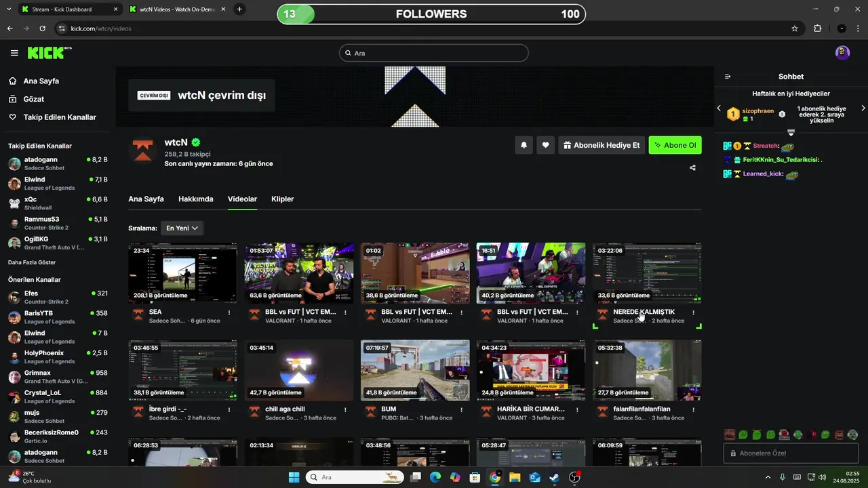Open Chrome from the taskbar
Viewport: 868px width, 488px height.
495,477
